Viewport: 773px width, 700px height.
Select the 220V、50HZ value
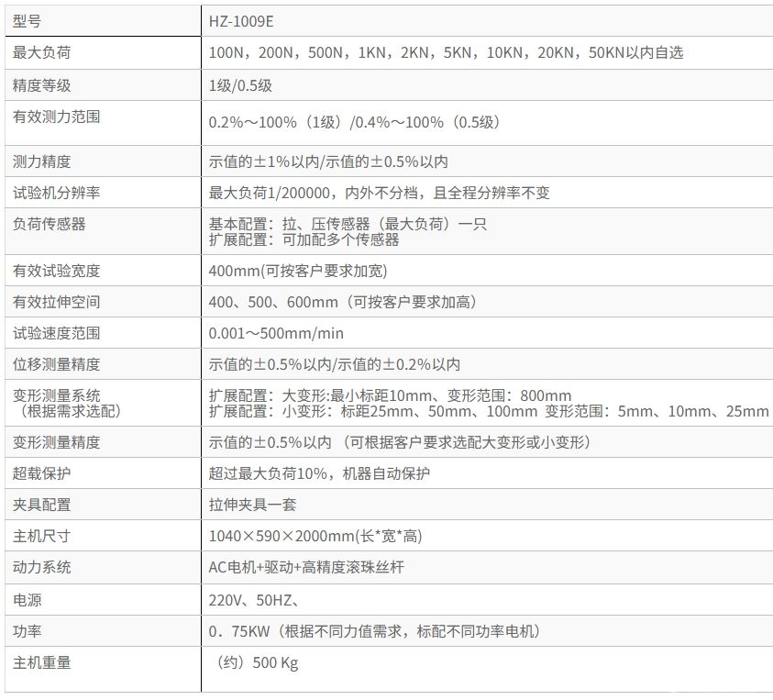point(254,600)
